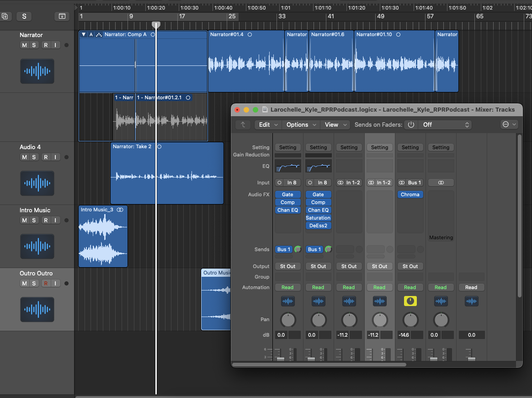The height and width of the screenshot is (398, 532).
Task: Open the mixer more-options ellipsis menu
Action: [x=509, y=124]
